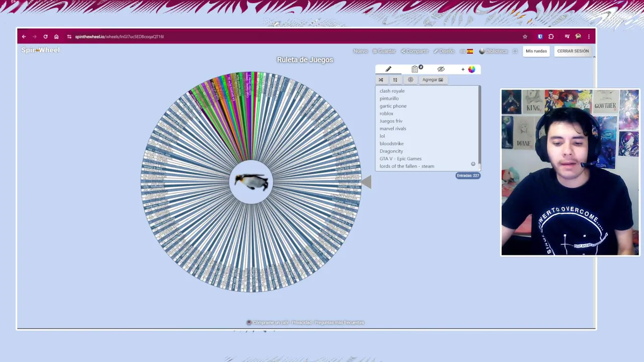This screenshot has width=644, height=362.
Task: Select the 'roblox' entry
Action: point(386,114)
